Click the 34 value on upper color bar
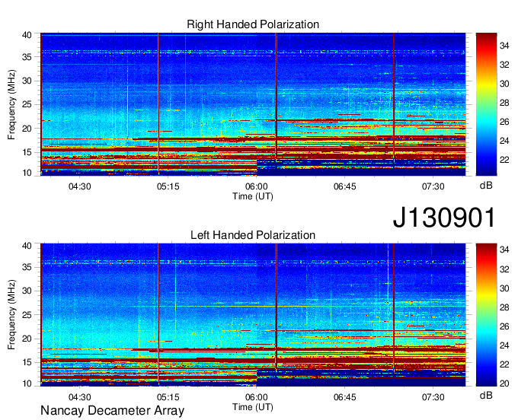518x420 pixels. coord(504,46)
